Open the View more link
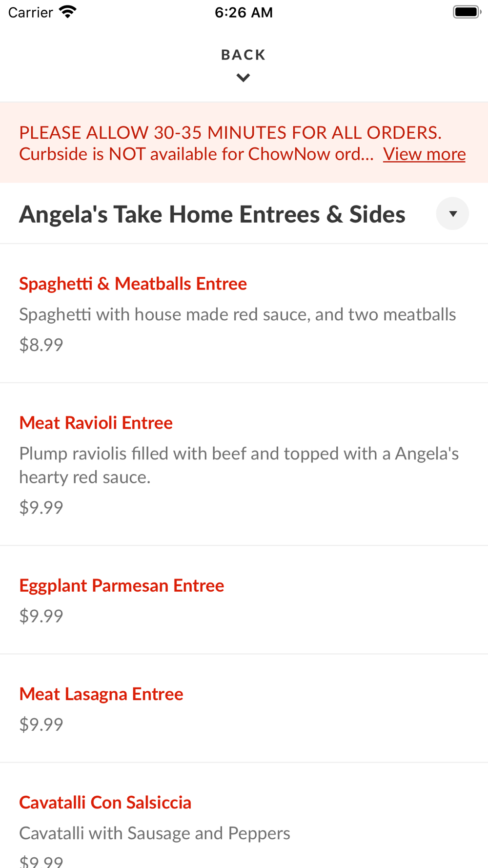The image size is (488, 868). tap(424, 154)
